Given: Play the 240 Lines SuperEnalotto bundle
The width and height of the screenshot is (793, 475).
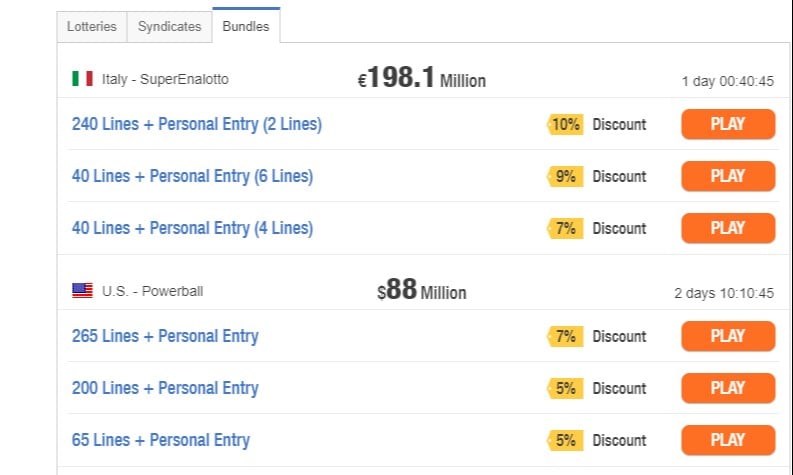Looking at the screenshot, I should 728,124.
